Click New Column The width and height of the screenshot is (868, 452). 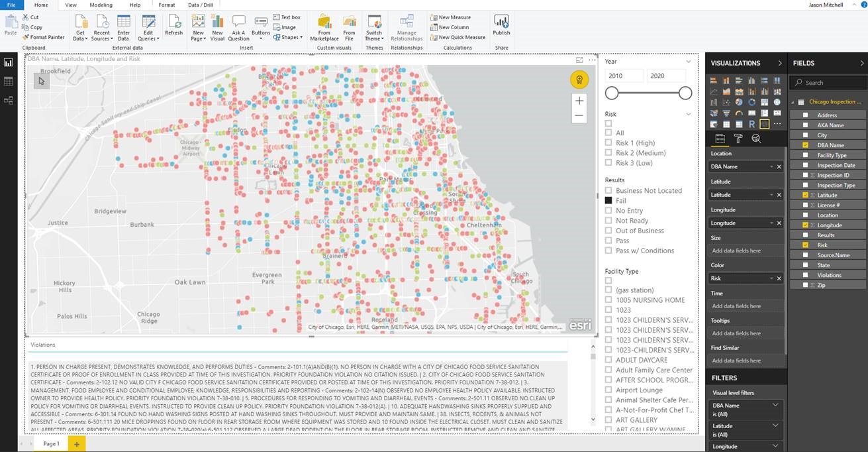point(449,27)
